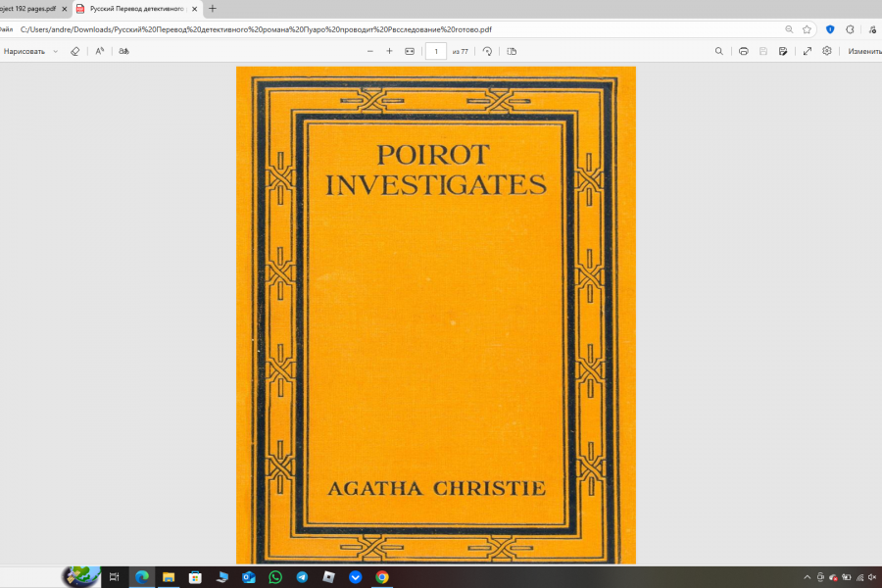Click the address bar zoom magnifier
Viewport: 882px width, 588px height.
[x=789, y=29]
